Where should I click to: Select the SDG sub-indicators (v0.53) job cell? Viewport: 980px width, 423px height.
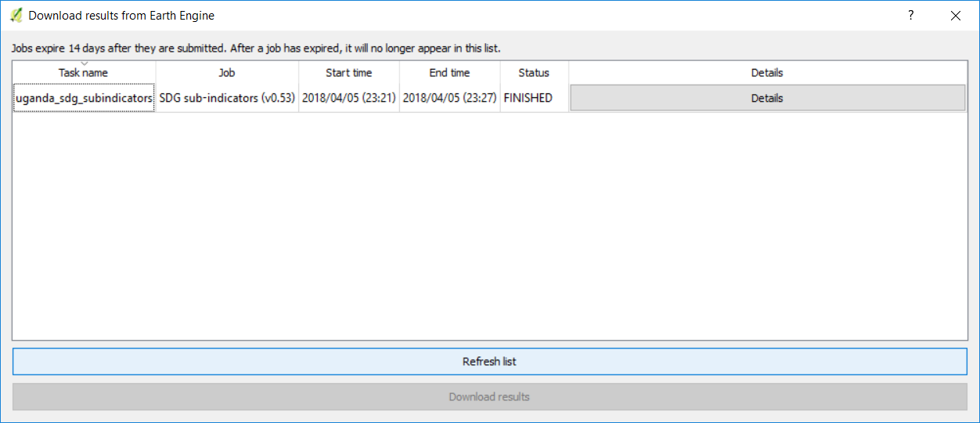pyautogui.click(x=227, y=98)
